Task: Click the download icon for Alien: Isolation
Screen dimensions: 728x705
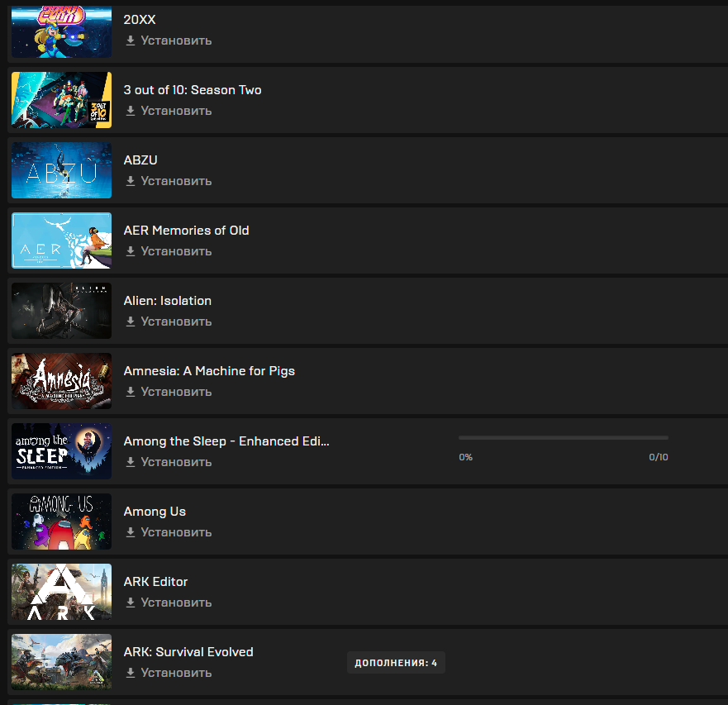Action: point(131,322)
